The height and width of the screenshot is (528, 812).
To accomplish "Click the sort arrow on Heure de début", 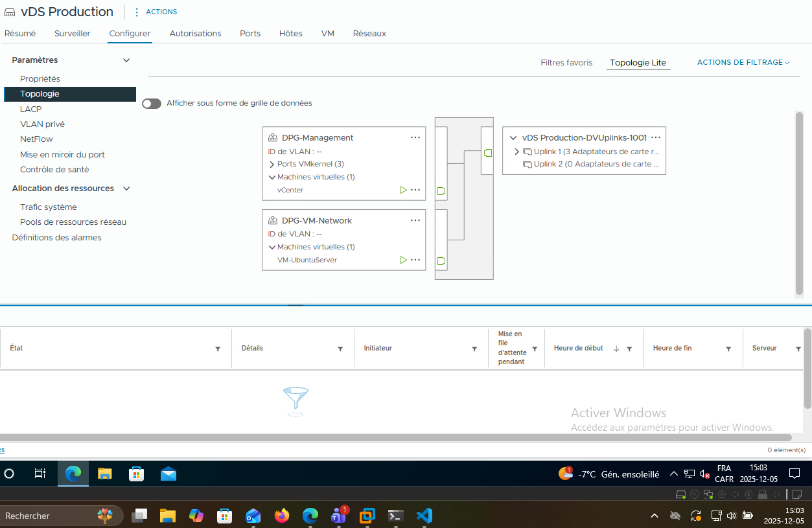I will click(x=616, y=349).
